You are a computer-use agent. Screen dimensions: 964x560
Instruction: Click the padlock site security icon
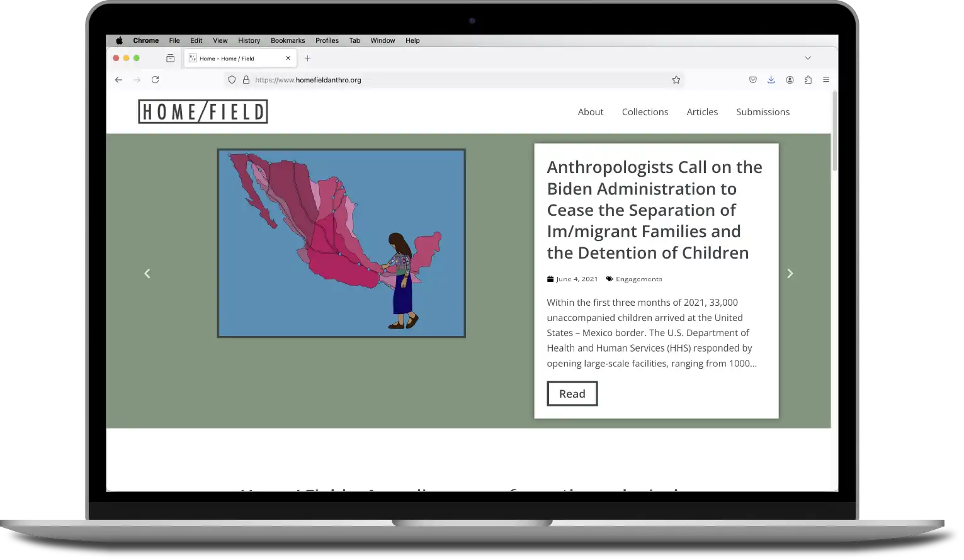click(246, 80)
